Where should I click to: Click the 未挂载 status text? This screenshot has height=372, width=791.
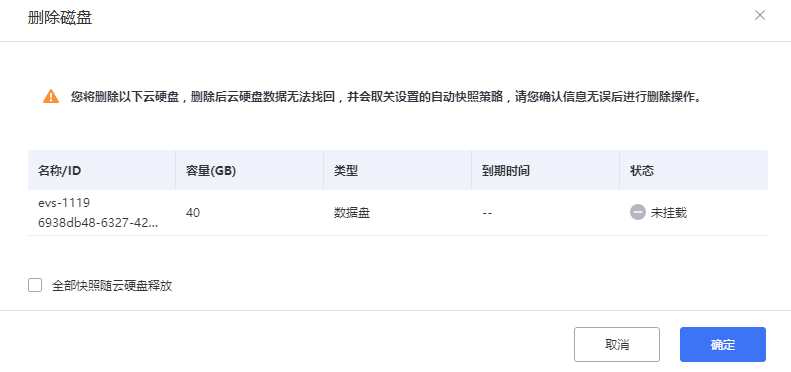[x=668, y=213]
